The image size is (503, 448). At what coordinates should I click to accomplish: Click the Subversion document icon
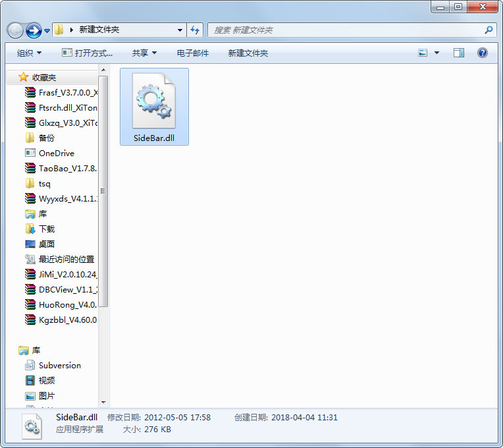coord(30,365)
